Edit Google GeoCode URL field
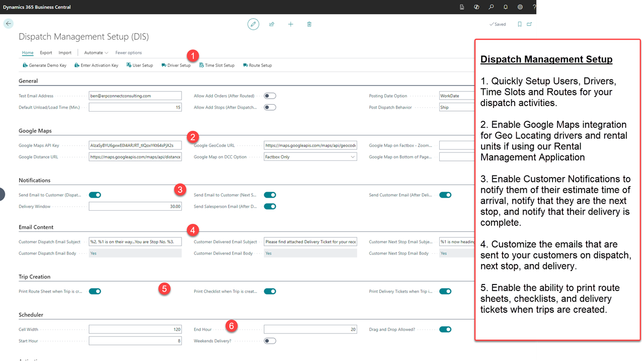Viewport: 644px width, 362px height. tap(310, 145)
